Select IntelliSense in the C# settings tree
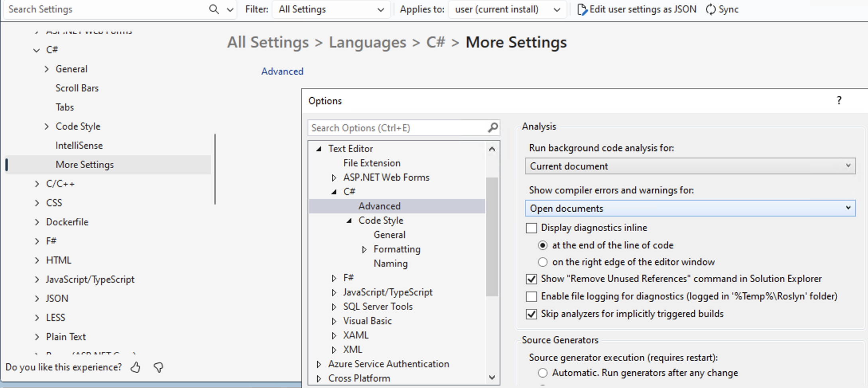Viewport: 868px width, 388px height. click(x=79, y=146)
